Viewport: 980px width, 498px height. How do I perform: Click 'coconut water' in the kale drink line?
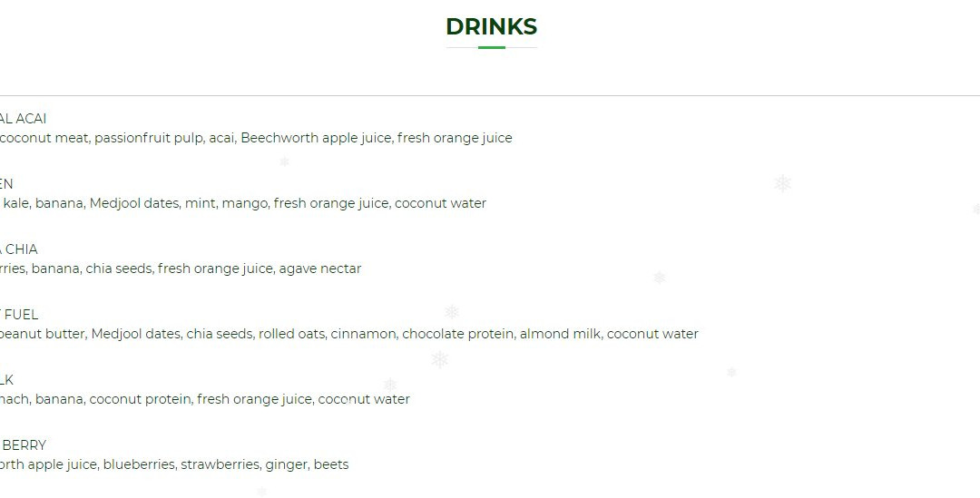(x=441, y=204)
